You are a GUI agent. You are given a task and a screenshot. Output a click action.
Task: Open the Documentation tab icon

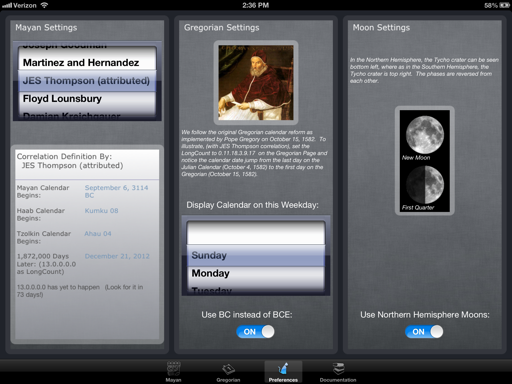point(338,369)
